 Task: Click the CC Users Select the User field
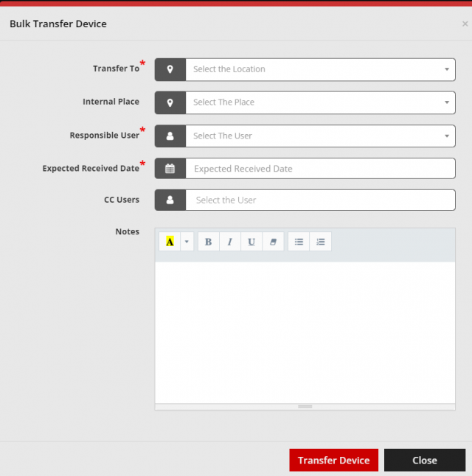320,200
